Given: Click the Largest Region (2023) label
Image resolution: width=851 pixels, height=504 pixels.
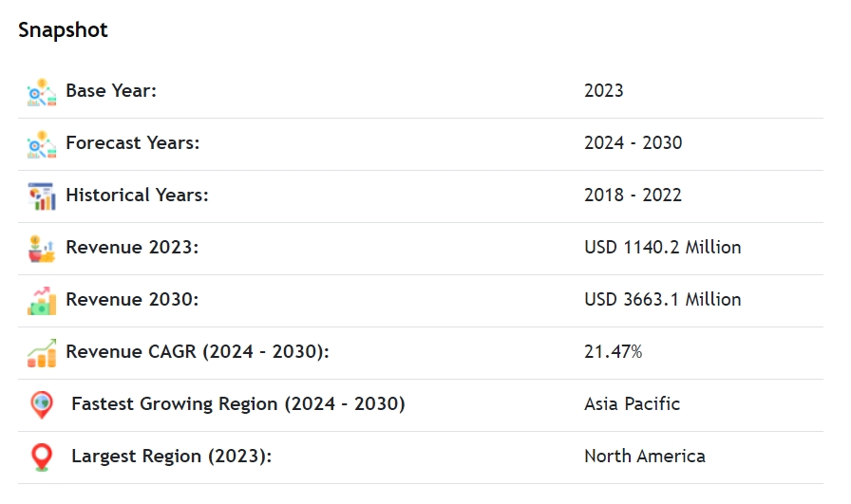Looking at the screenshot, I should (x=171, y=457).
